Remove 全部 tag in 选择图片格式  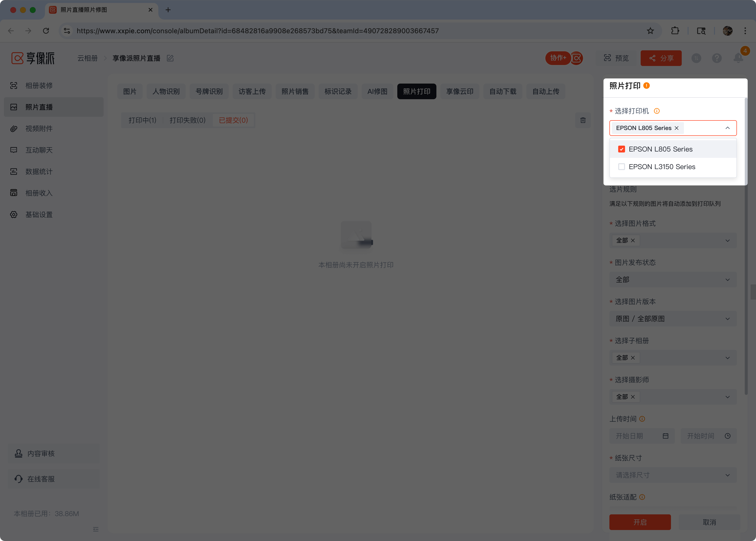point(633,240)
